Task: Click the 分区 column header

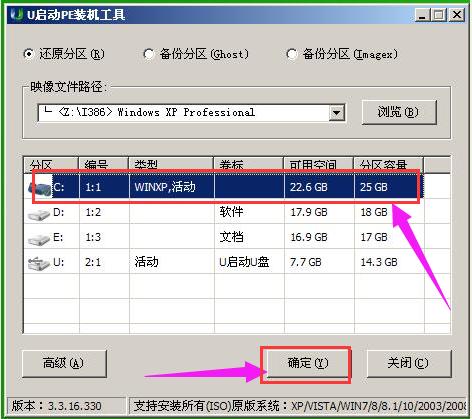Action: [x=51, y=165]
